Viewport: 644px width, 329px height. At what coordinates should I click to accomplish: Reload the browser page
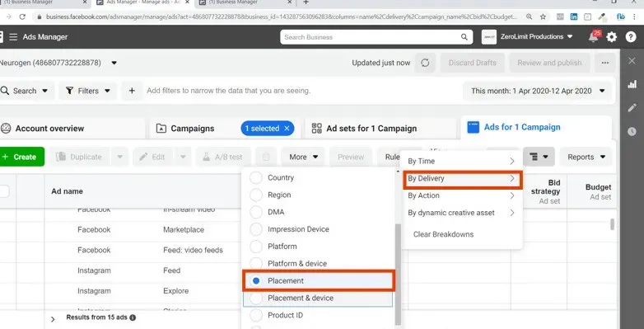[22, 16]
